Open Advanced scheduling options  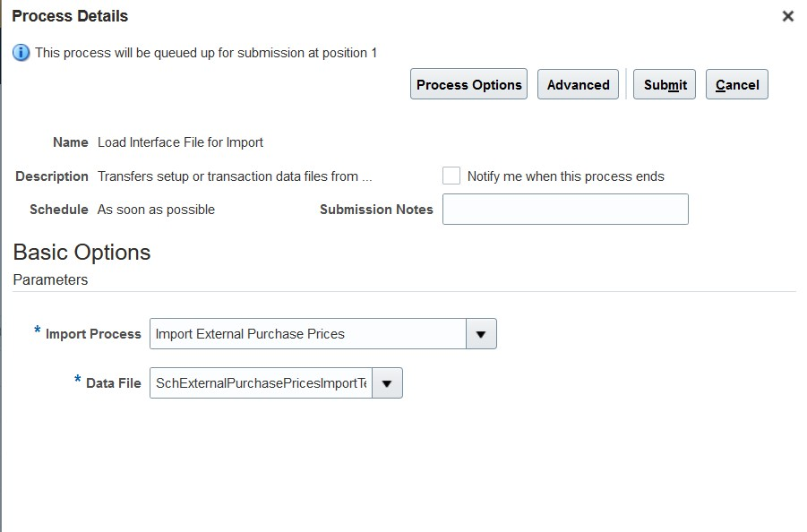[x=578, y=84]
